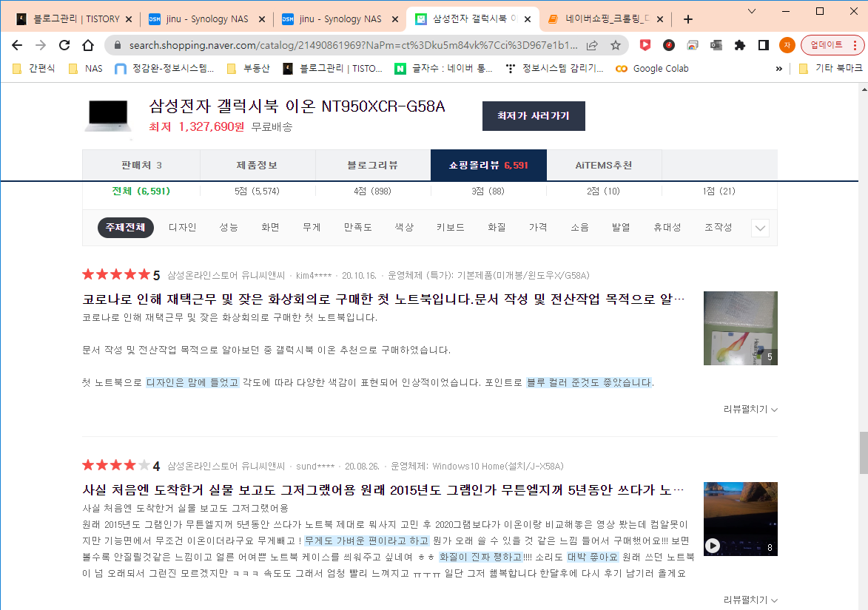Close the 블로그관리 TISTORY tab
Screen dimensions: 868x610
pos(129,19)
